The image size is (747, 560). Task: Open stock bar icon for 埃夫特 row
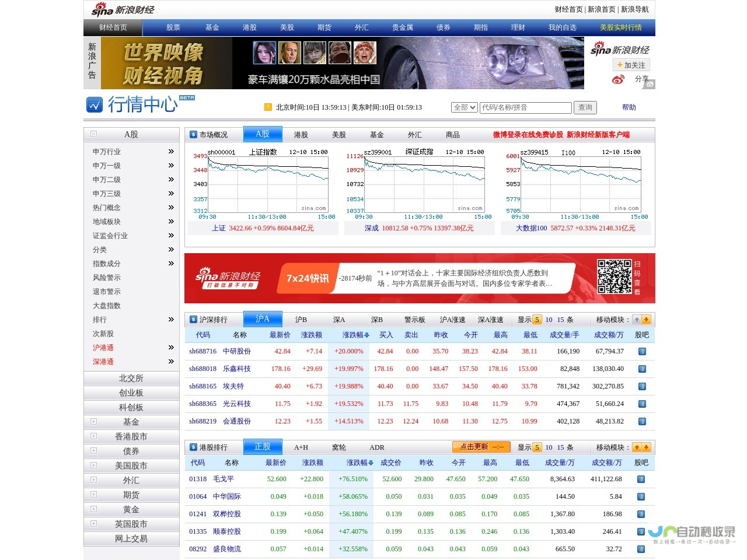pos(642,386)
